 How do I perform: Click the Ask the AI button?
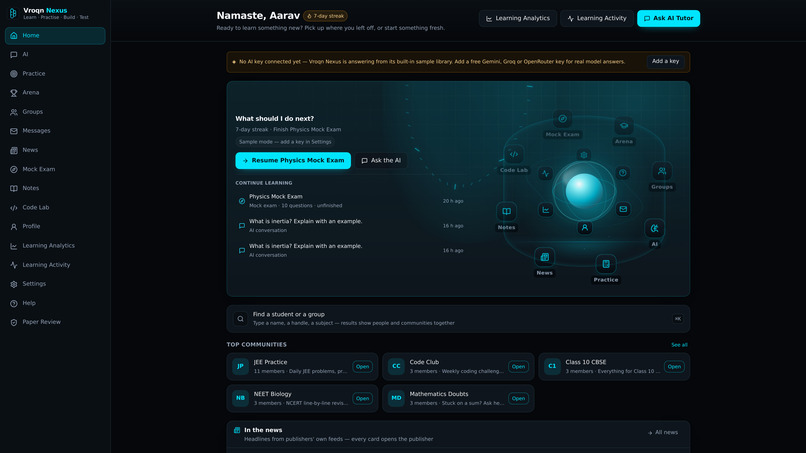pyautogui.click(x=381, y=160)
